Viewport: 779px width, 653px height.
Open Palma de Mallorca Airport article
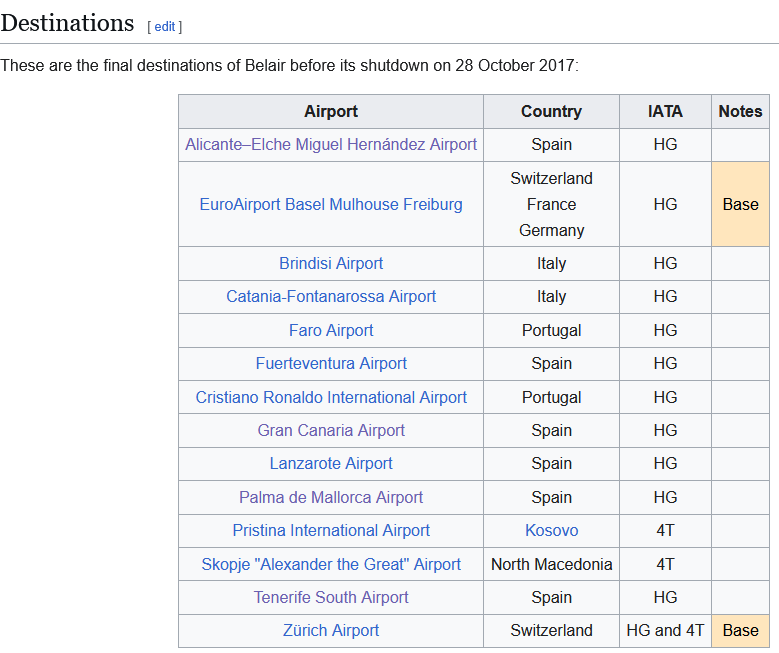pos(331,497)
